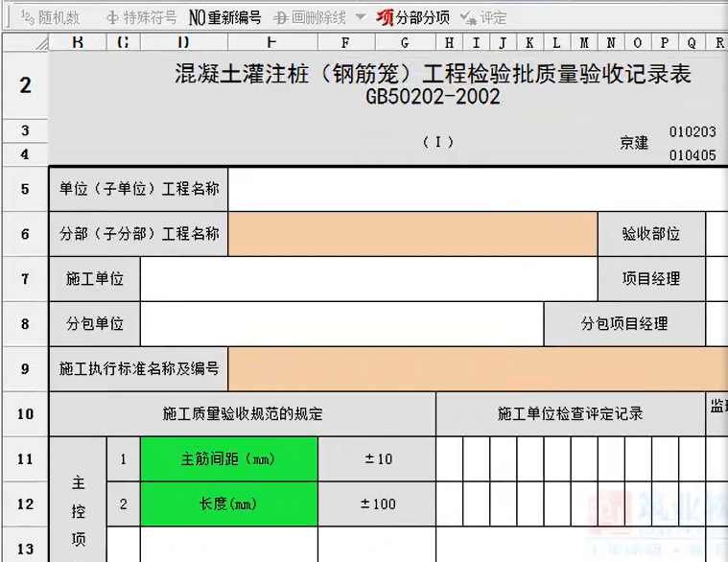
Task: Select column D header
Action: [183, 42]
